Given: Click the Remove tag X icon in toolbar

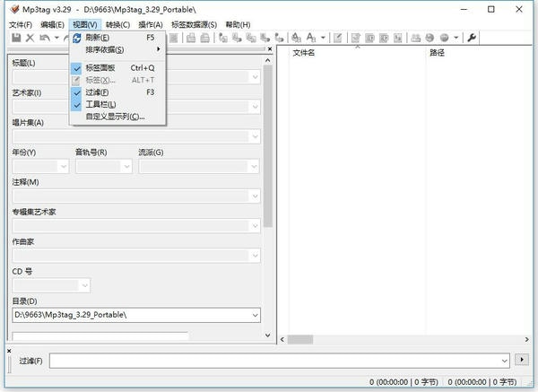Looking at the screenshot, I should pyautogui.click(x=30, y=38).
